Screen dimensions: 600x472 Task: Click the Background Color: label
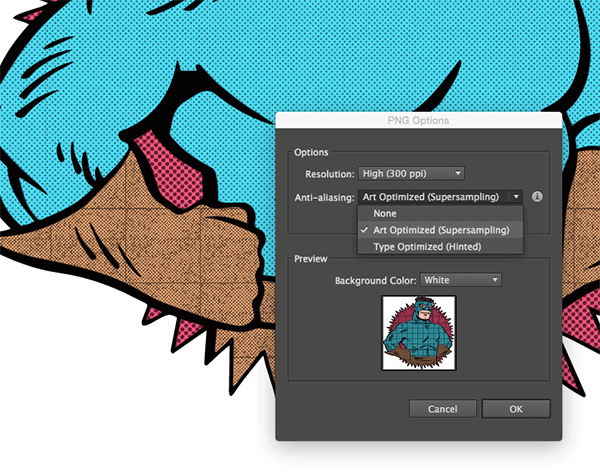375,281
